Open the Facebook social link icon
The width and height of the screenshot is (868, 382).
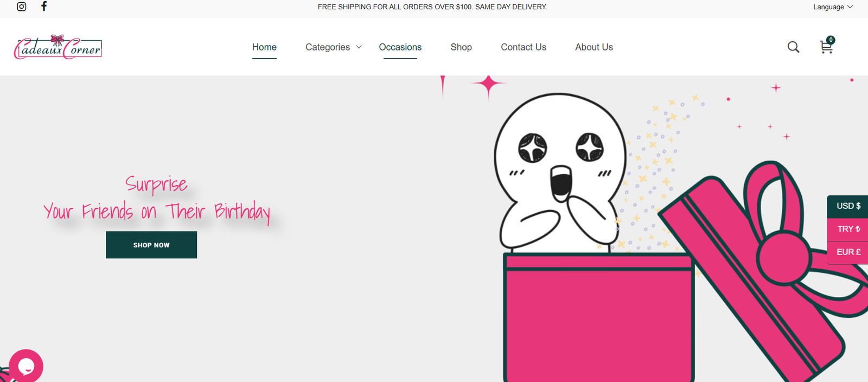(44, 7)
